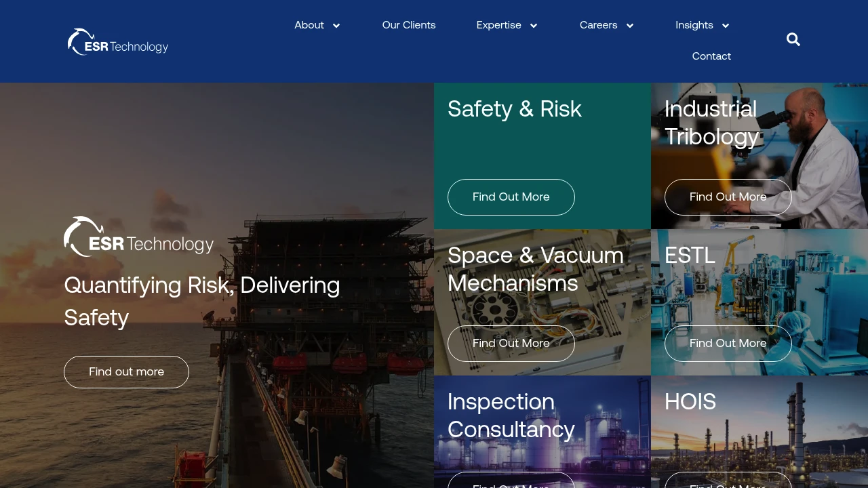Click Find Out More for Industrial Tribology
This screenshot has width=868, height=488.
(x=728, y=197)
